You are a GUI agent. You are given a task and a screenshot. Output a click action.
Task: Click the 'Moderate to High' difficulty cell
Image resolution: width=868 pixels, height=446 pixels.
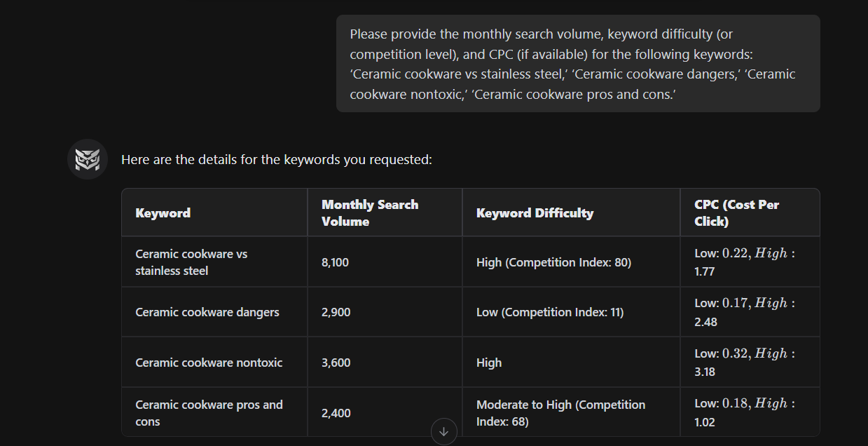(x=560, y=412)
